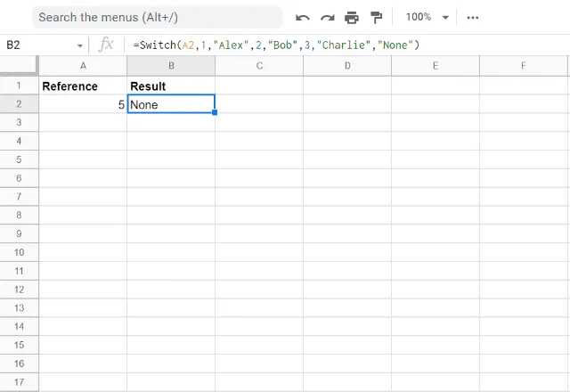
Task: Select the Reference header cell
Action: tap(83, 86)
